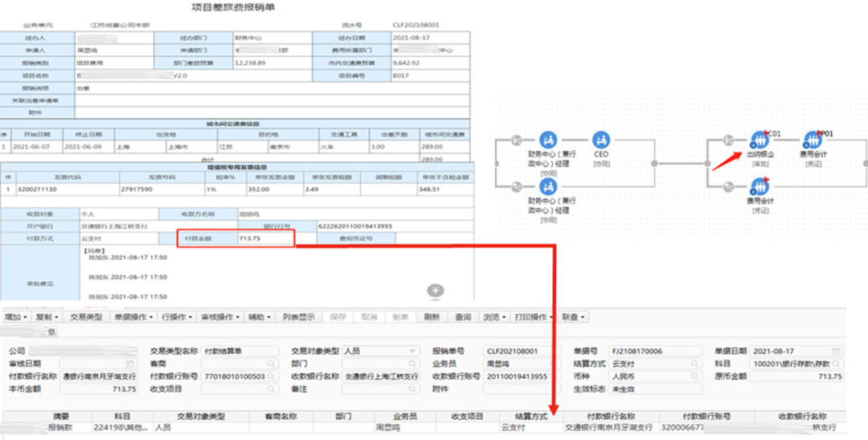The image size is (868, 440).
Task: Open the calendar icon in 单据日期 field
Action: click(837, 352)
